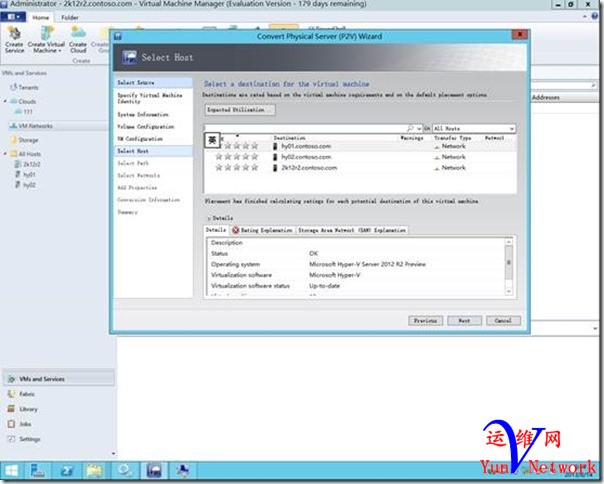Viewport: 604px width, 484px height.
Task: Click the Expected Utilization button
Action: click(x=240, y=110)
